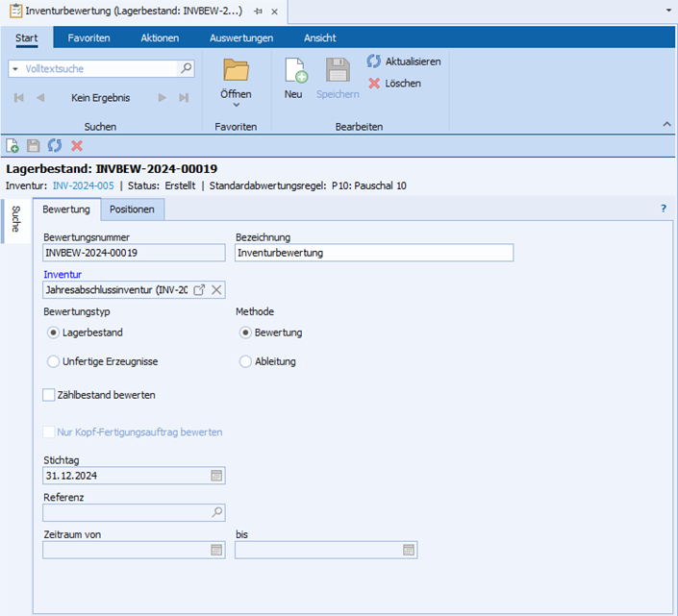Click the red Löschen delete icon
The height and width of the screenshot is (616, 678).
point(374,84)
